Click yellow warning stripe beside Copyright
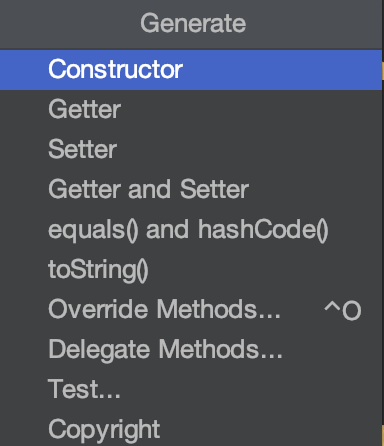The height and width of the screenshot is (446, 384). tap(383, 435)
